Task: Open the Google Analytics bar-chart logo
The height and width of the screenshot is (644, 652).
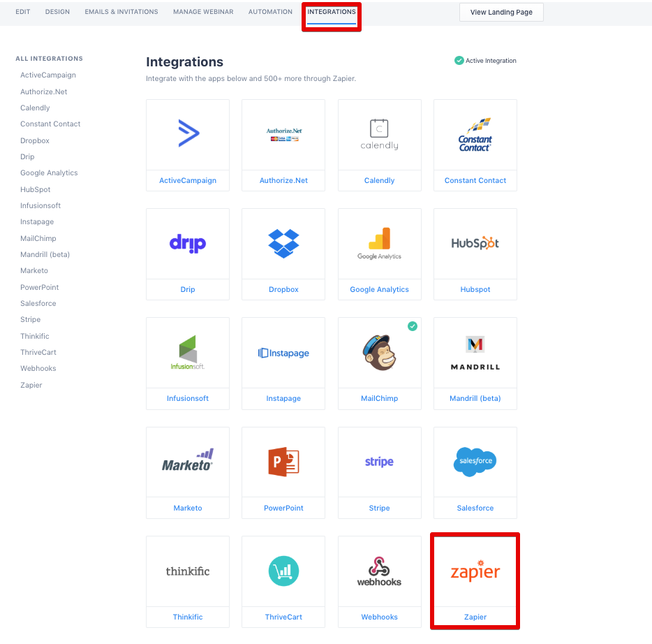Action: [x=379, y=243]
